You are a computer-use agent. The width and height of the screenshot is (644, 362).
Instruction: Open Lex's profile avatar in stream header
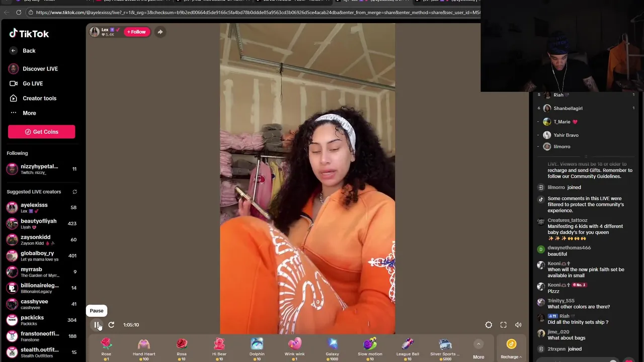(94, 32)
